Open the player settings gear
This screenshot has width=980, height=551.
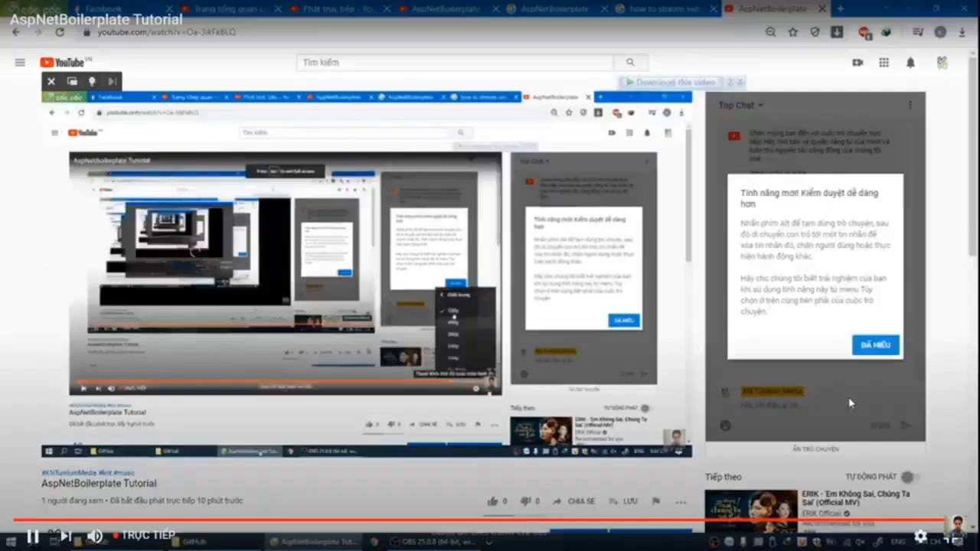tap(921, 536)
